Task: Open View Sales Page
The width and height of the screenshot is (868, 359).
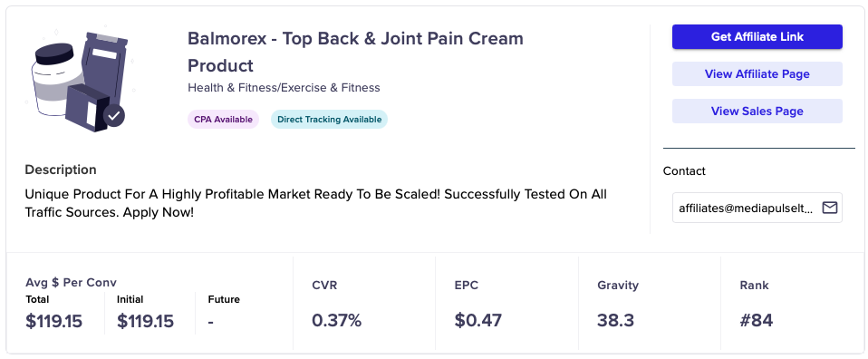Action: pos(757,111)
